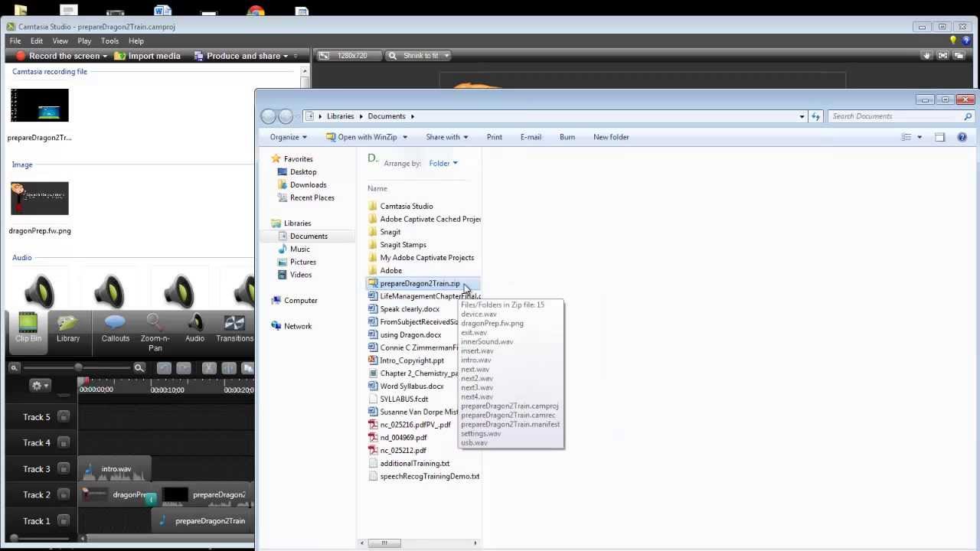Open the Audio tool tab

tap(194, 328)
